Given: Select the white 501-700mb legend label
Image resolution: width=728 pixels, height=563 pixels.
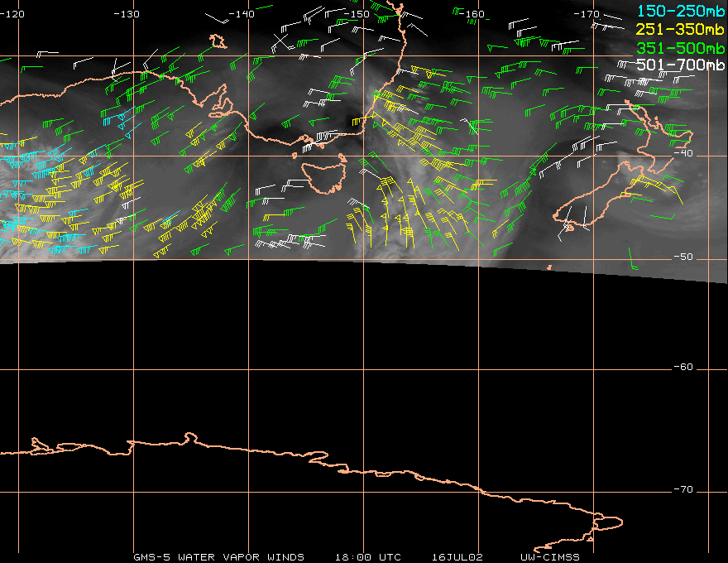Looking at the screenshot, I should (681, 65).
